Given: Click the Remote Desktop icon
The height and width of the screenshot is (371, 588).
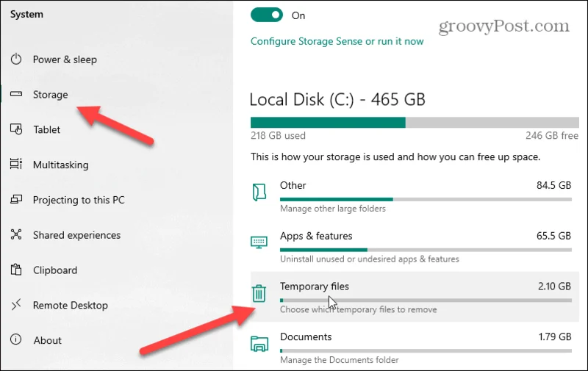Looking at the screenshot, I should pos(16,305).
